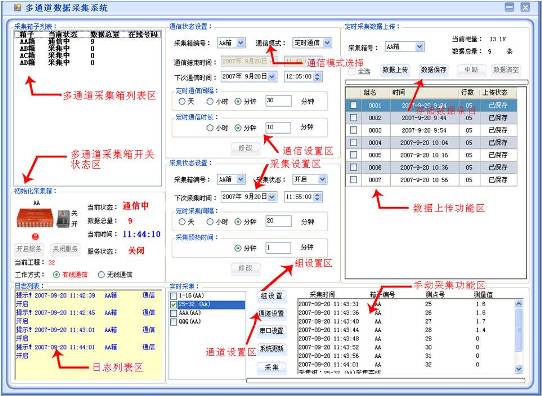Choose 天 for timed communication interval
Image resolution: width=542 pixels, height=396 pixels.
click(182, 102)
